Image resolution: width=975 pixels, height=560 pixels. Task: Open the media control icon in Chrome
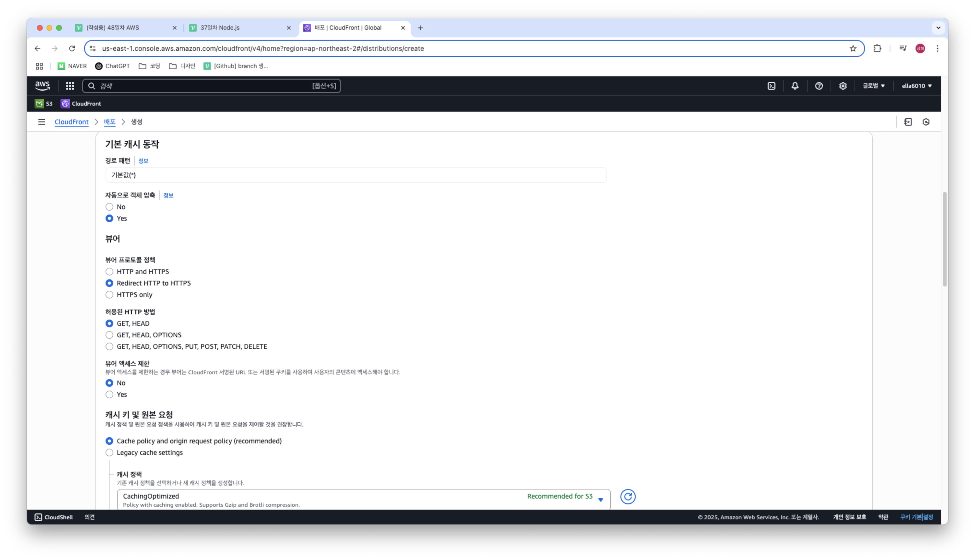click(903, 48)
